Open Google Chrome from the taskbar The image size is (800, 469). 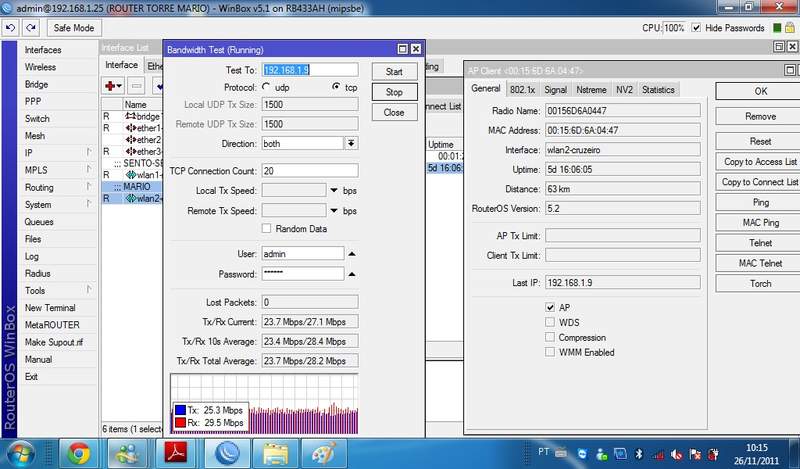coord(79,453)
